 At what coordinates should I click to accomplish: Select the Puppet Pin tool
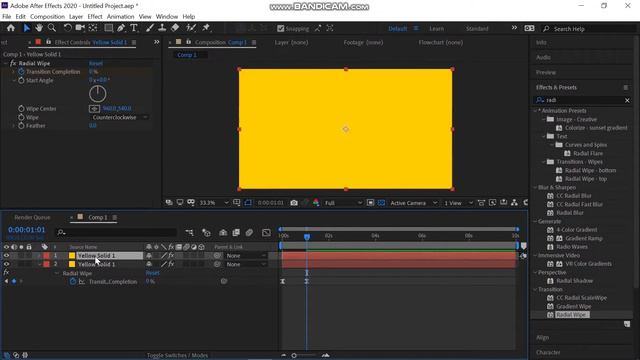pyautogui.click(x=206, y=28)
